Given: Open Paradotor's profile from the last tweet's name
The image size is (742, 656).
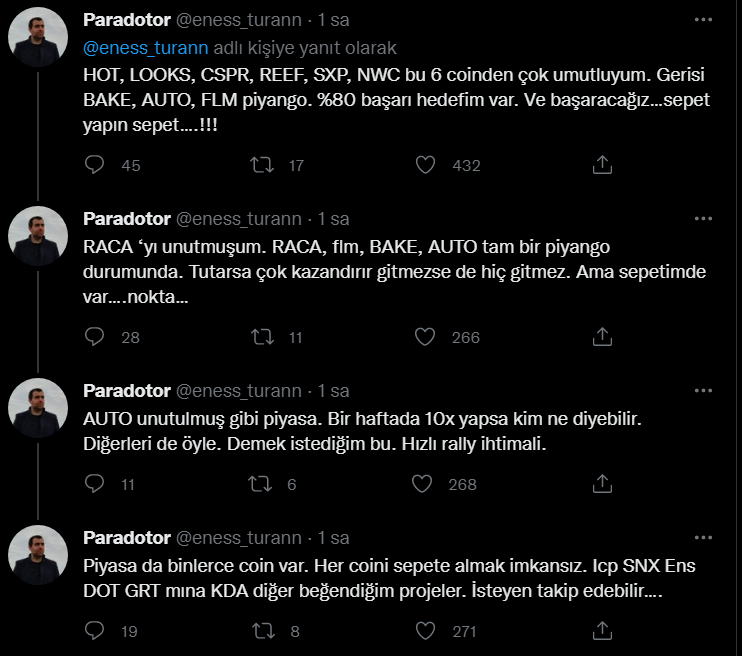Looking at the screenshot, I should tap(126, 537).
